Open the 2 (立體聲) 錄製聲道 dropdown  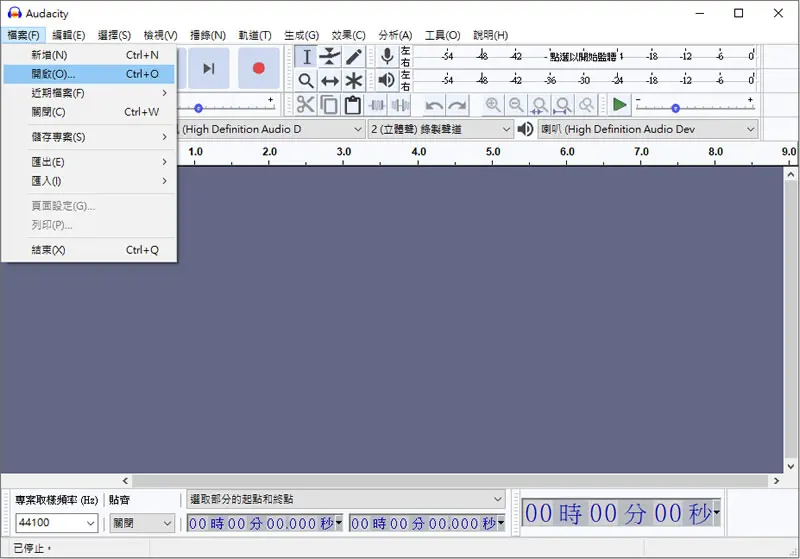click(440, 130)
